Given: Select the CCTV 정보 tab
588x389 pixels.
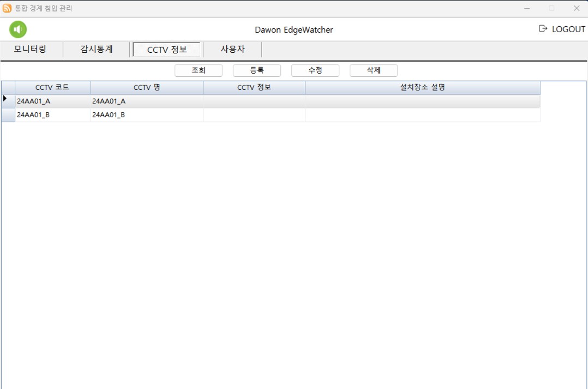Looking at the screenshot, I should 167,50.
